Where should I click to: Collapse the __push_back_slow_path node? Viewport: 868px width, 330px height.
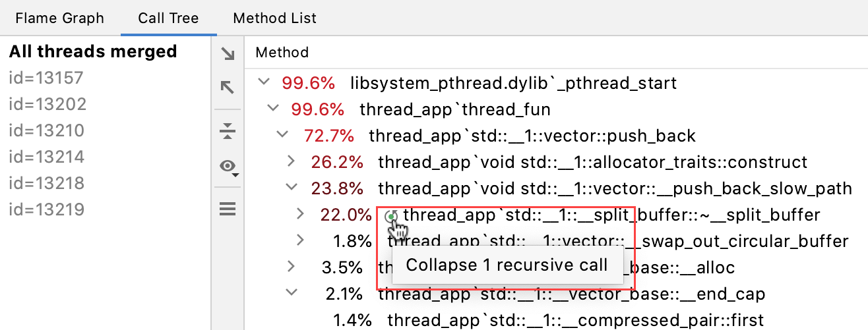click(292, 188)
